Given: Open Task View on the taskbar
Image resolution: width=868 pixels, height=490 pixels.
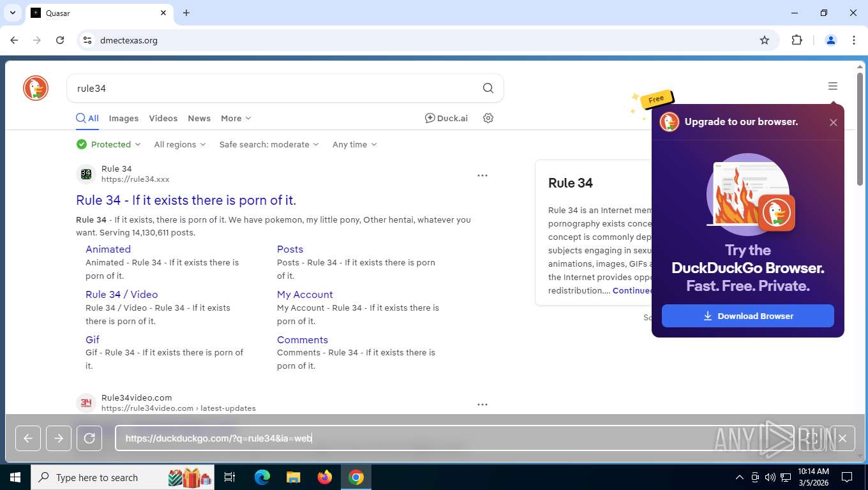Looking at the screenshot, I should tap(230, 477).
